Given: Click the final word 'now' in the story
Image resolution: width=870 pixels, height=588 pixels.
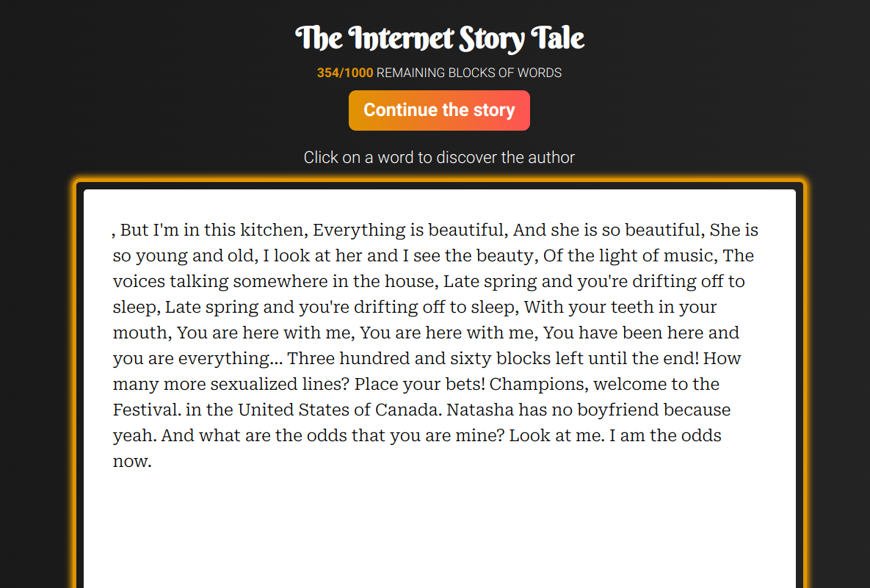Looking at the screenshot, I should point(128,460).
